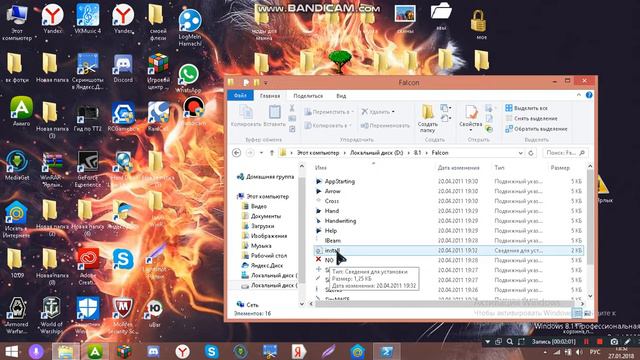Select the Hand cursor file

(x=331, y=211)
